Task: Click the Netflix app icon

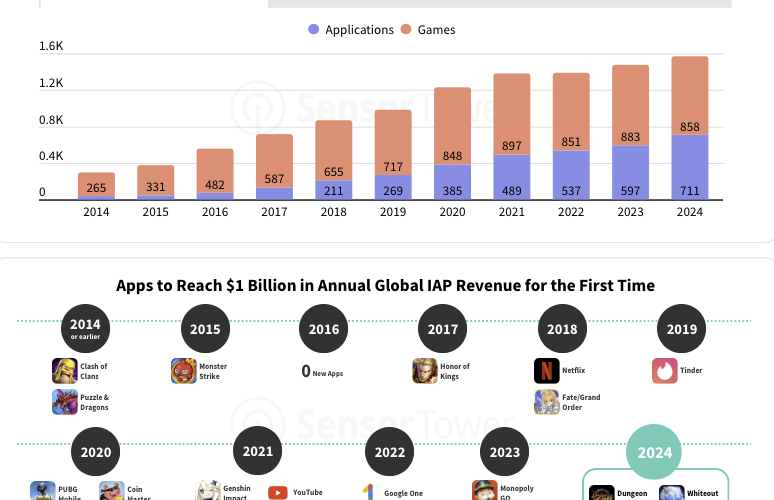Action: pos(547,371)
